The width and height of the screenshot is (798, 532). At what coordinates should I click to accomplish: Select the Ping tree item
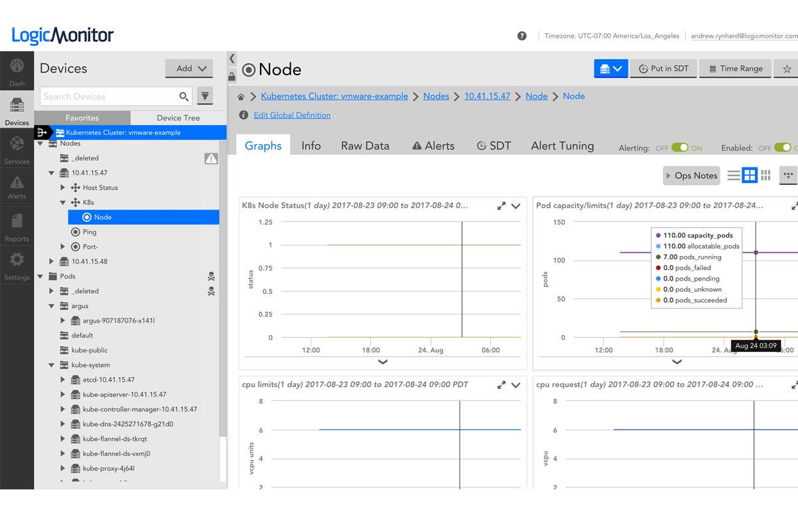[90, 232]
